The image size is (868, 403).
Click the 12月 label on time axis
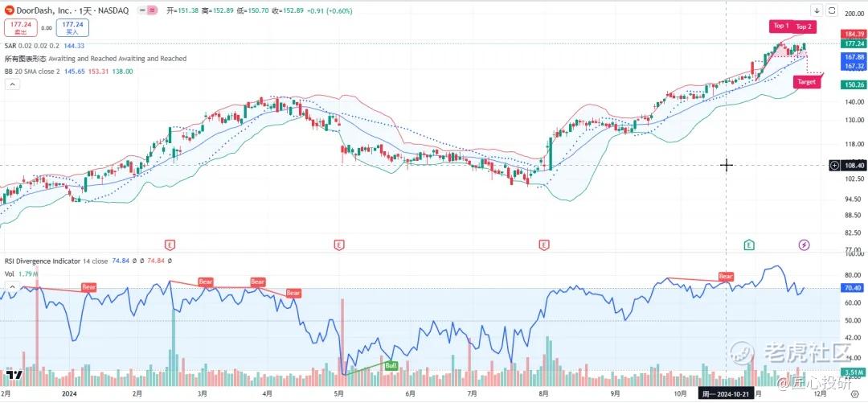(821, 394)
